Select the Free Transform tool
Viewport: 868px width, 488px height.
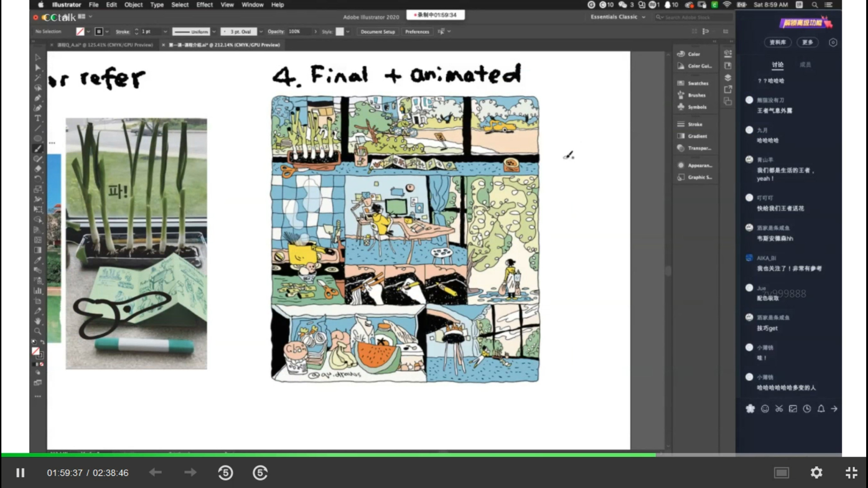pos(38,209)
